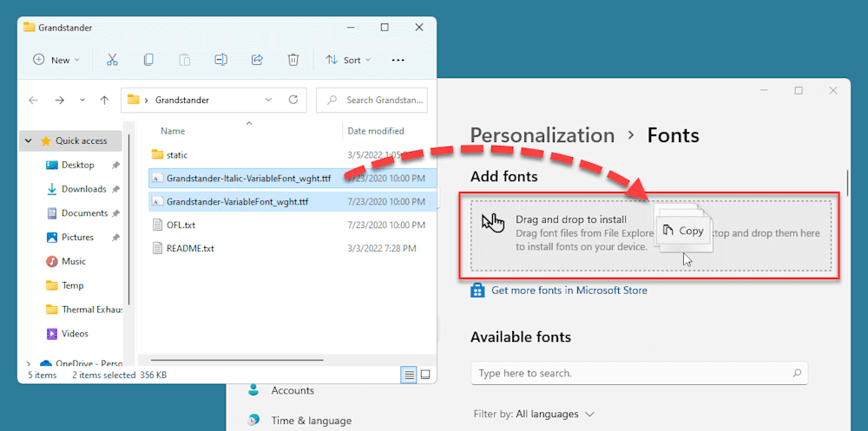
Task: Open Time & language in Settings sidebar
Action: pyautogui.click(x=311, y=421)
